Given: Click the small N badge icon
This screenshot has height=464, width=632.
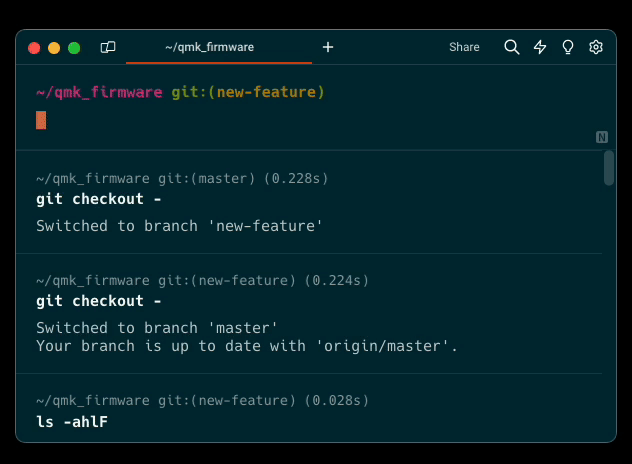Looking at the screenshot, I should pos(601,137).
